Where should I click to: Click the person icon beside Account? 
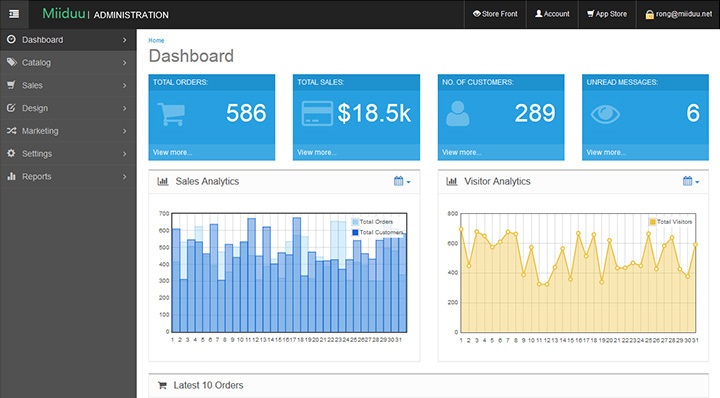pyautogui.click(x=539, y=14)
